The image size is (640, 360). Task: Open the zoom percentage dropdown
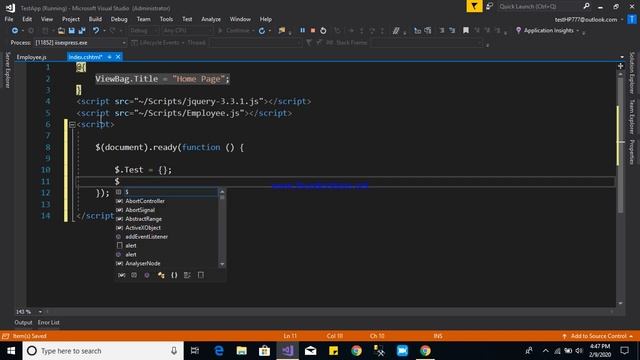[x=40, y=312]
